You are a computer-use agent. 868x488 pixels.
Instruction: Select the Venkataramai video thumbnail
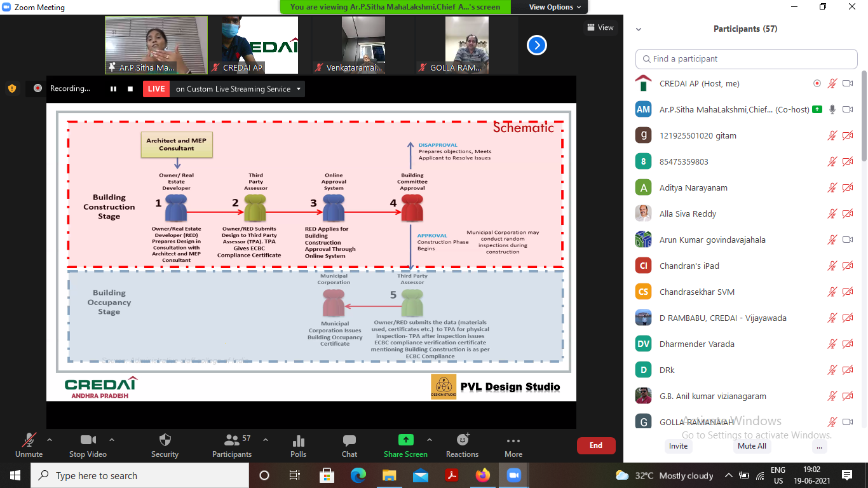point(363,45)
